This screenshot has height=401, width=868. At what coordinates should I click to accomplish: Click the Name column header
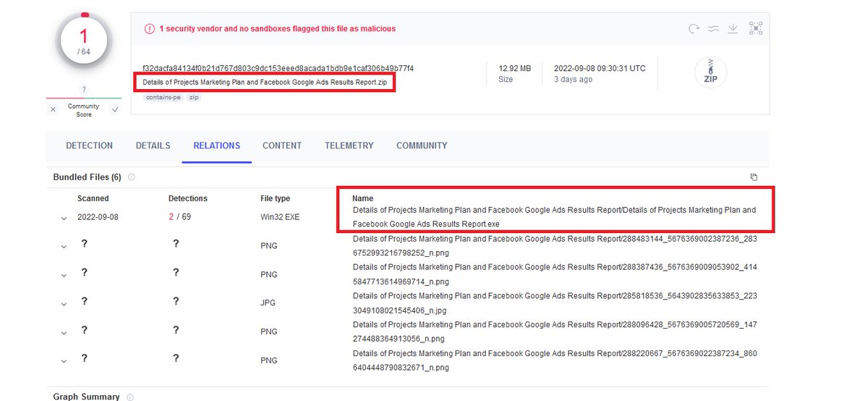362,198
